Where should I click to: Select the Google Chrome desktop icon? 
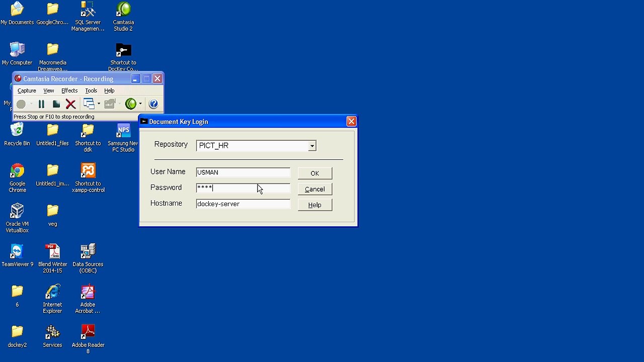click(17, 178)
